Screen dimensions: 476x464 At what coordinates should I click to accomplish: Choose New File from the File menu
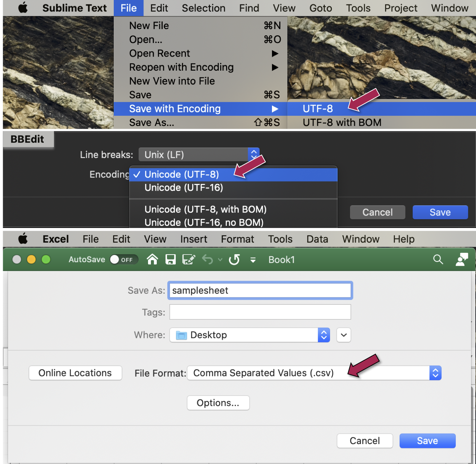click(201, 26)
